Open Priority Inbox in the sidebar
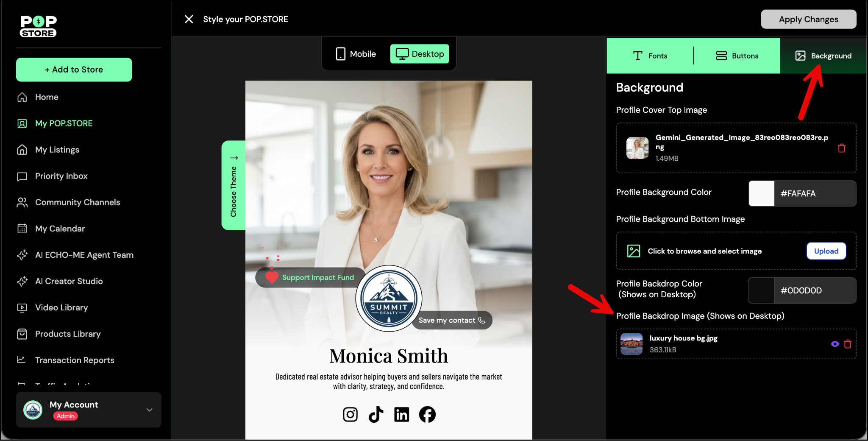The image size is (868, 441). [61, 176]
